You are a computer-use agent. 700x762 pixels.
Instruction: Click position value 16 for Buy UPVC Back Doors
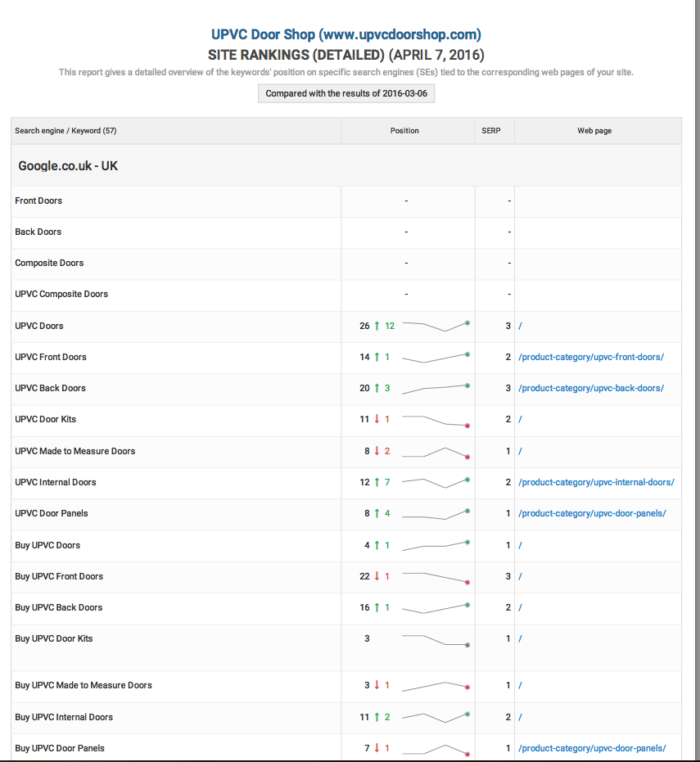coord(364,607)
